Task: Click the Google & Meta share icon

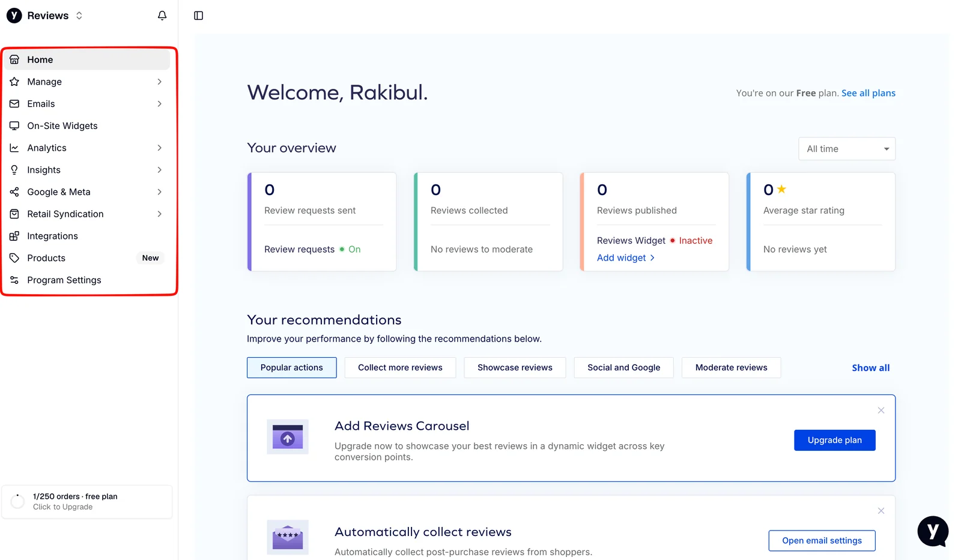Action: point(14,192)
